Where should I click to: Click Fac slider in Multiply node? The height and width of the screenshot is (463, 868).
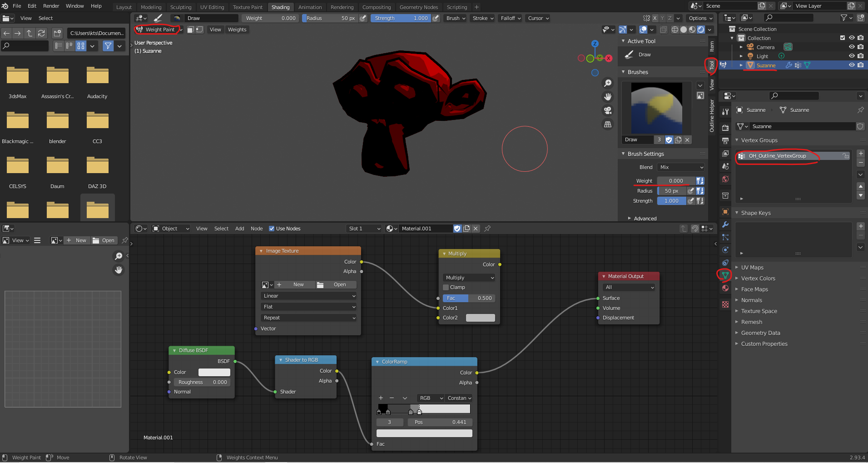[469, 298]
